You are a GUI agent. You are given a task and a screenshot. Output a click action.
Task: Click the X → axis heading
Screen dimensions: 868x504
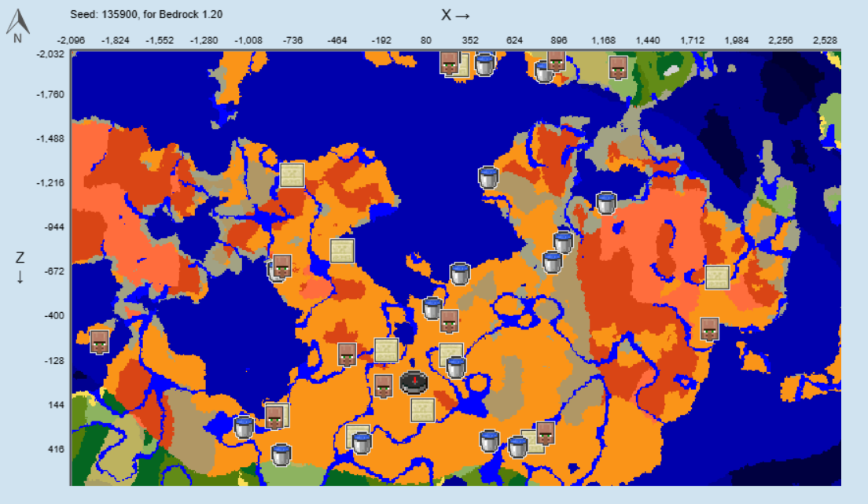[454, 13]
